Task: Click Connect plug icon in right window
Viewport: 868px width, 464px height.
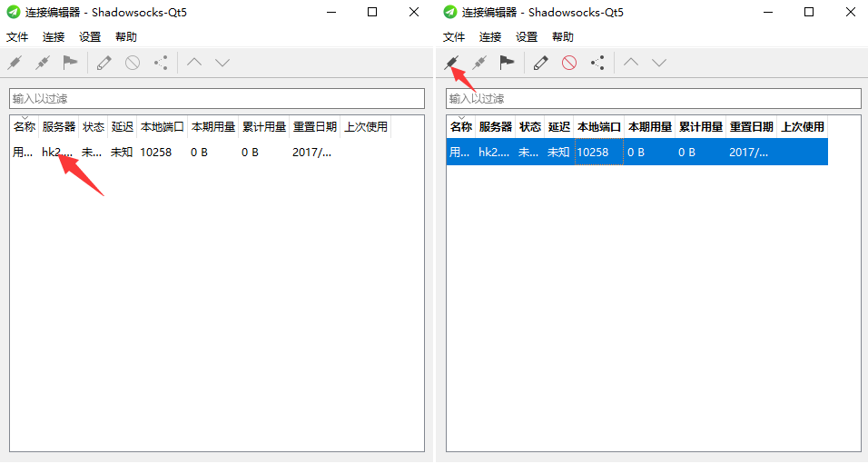Action: pos(451,63)
